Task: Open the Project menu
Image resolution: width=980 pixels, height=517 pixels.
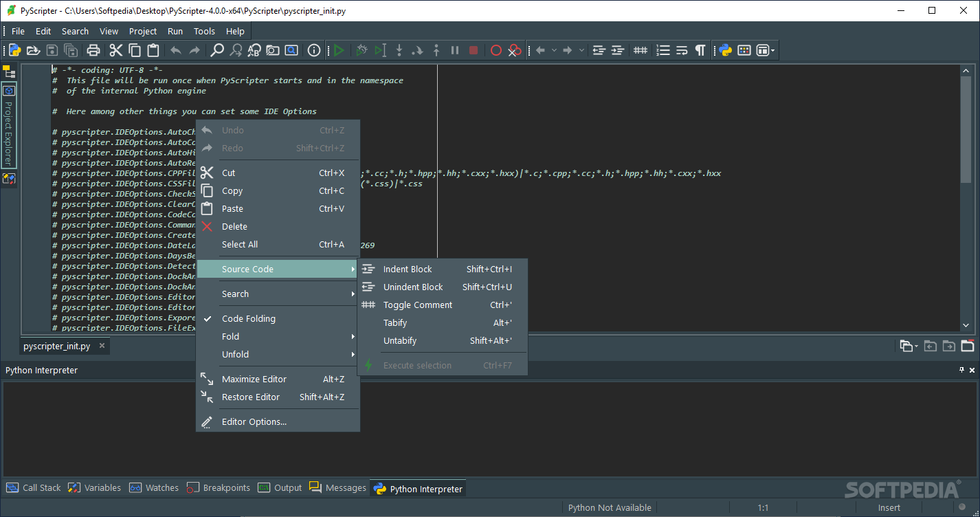Action: coord(143,31)
